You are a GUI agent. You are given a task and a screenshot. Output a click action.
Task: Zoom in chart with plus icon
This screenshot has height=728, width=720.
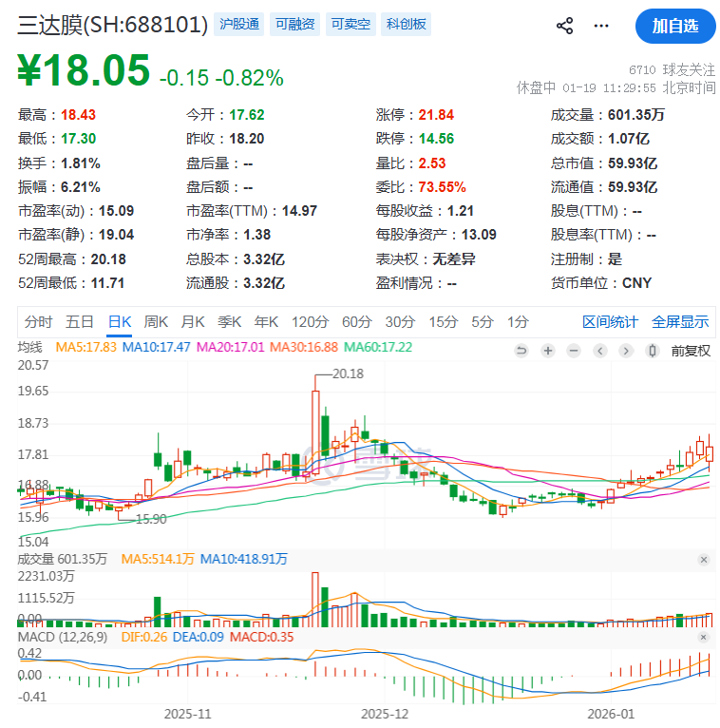click(x=548, y=351)
